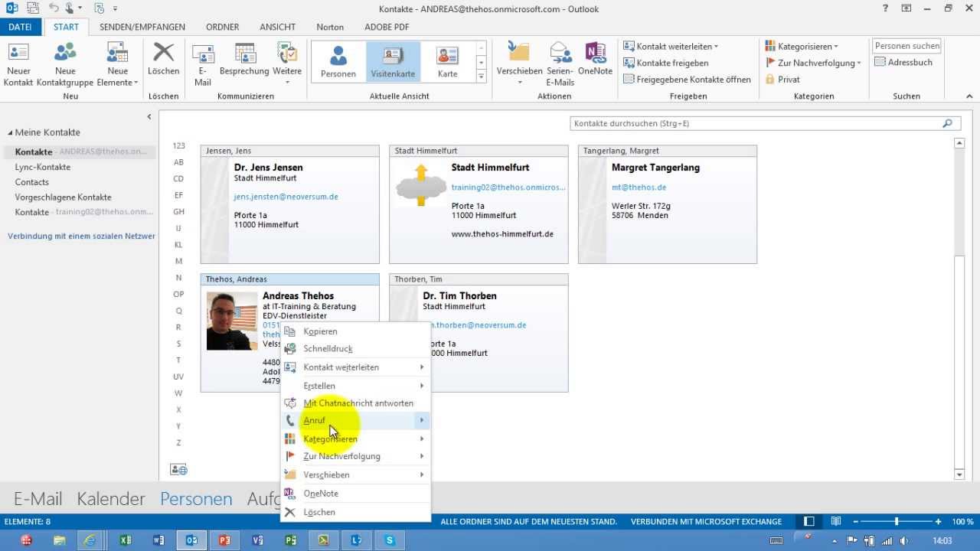
Task: Open Skype from the taskbar
Action: click(390, 540)
